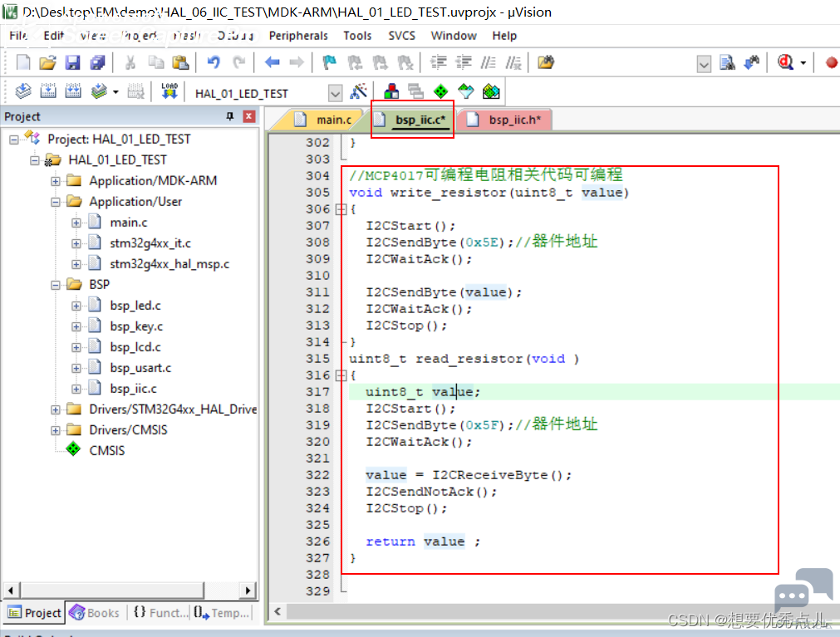Collapse the Application/User folder
Image resolution: width=840 pixels, height=637 pixels.
(x=56, y=203)
